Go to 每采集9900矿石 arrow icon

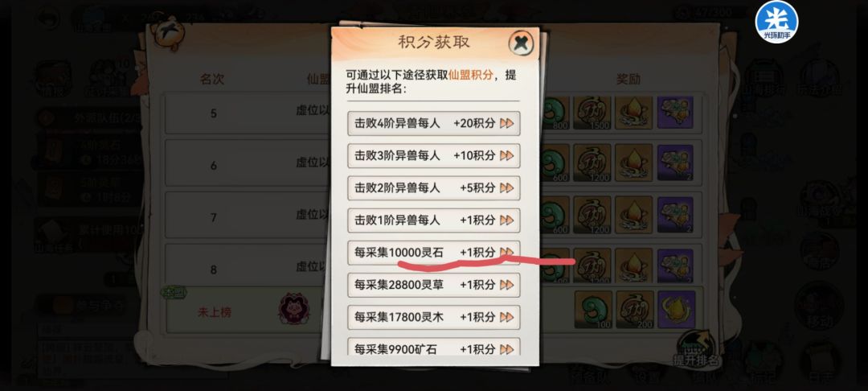click(506, 349)
